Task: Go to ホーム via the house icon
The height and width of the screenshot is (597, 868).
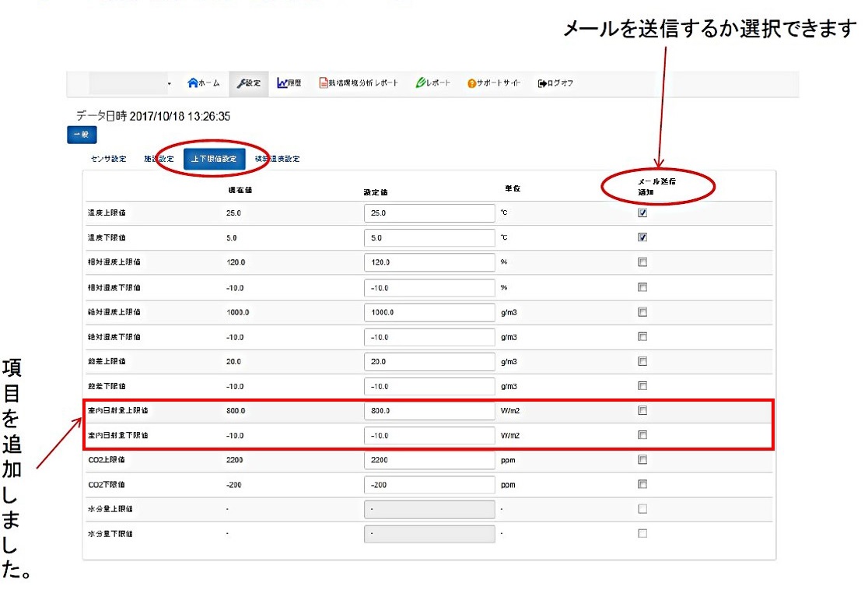Action: pos(193,83)
